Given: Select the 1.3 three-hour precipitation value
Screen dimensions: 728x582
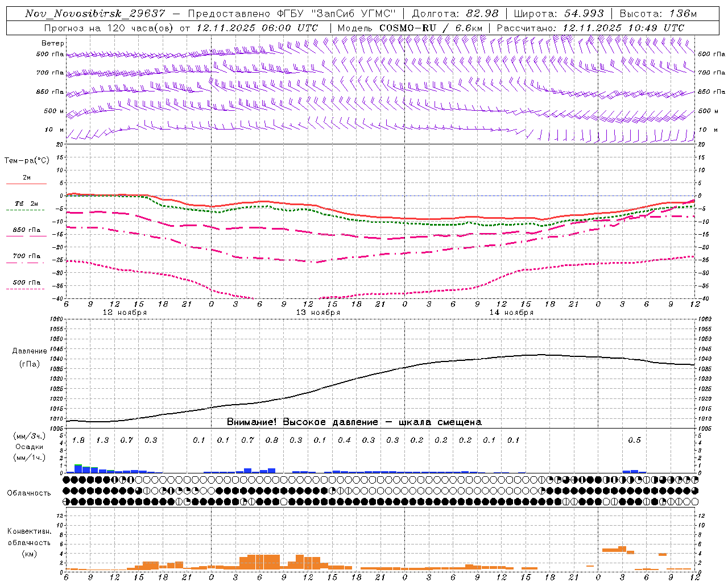Looking at the screenshot, I should tap(102, 440).
